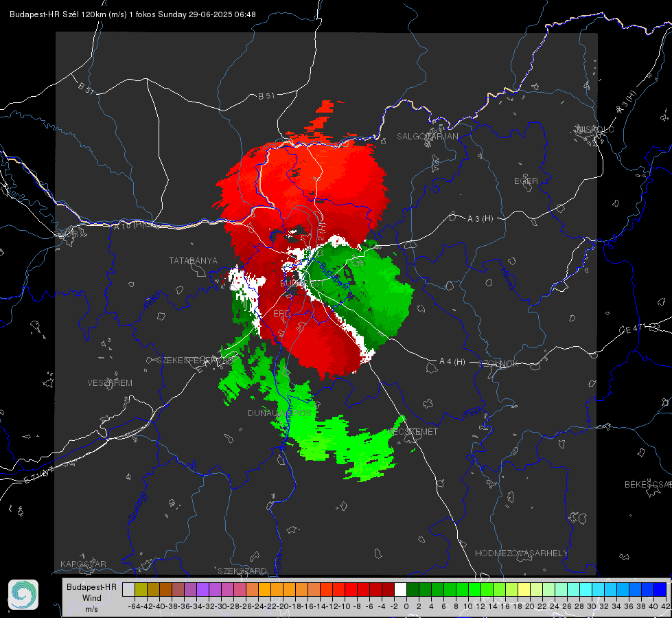Click the TATABÁNYA city label
672x618 pixels.
pos(193,260)
